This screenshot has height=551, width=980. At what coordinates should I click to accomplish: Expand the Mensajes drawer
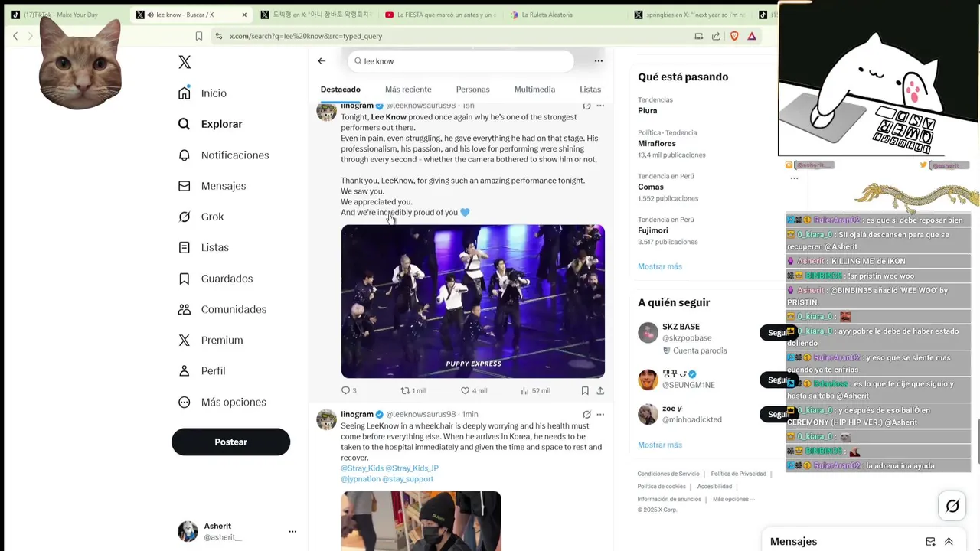point(949,542)
